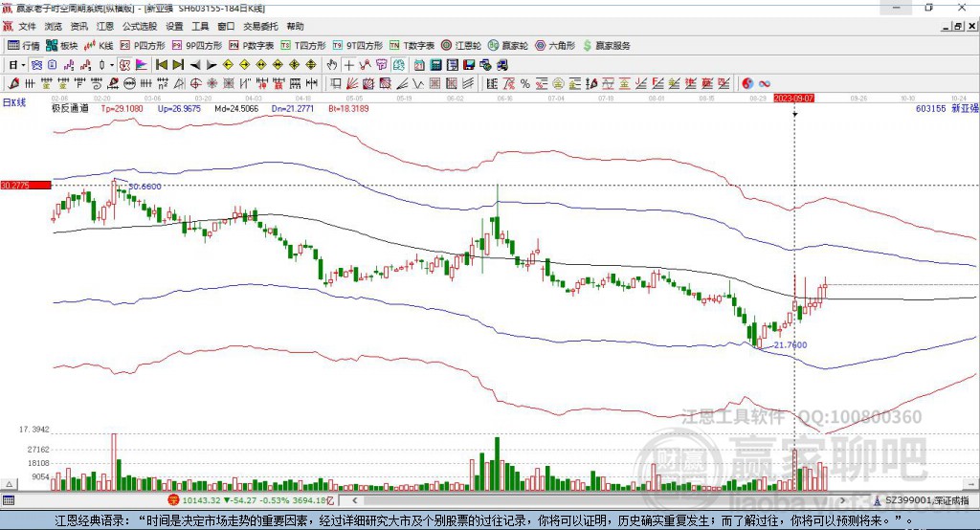Expand the candlestick style dropdown arrow
The image size is (980, 530).
[111, 65]
